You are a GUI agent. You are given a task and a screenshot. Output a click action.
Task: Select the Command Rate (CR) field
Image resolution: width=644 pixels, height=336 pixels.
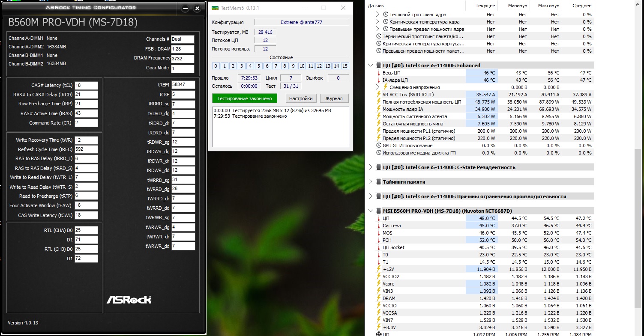(x=86, y=123)
